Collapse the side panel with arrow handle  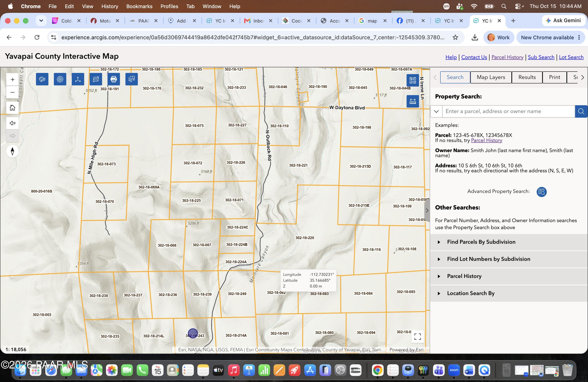[x=427, y=211]
